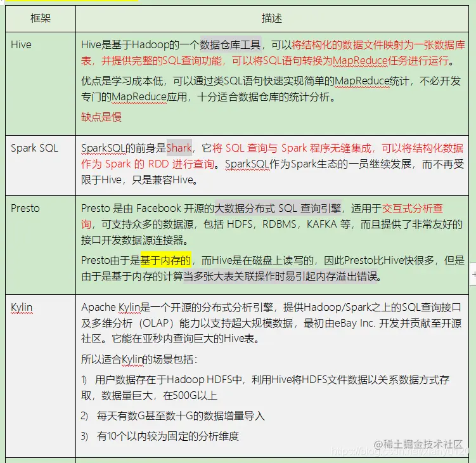Screen dimensions: 476x463
Task: Select the Spark SQL framework cell
Action: (41, 166)
